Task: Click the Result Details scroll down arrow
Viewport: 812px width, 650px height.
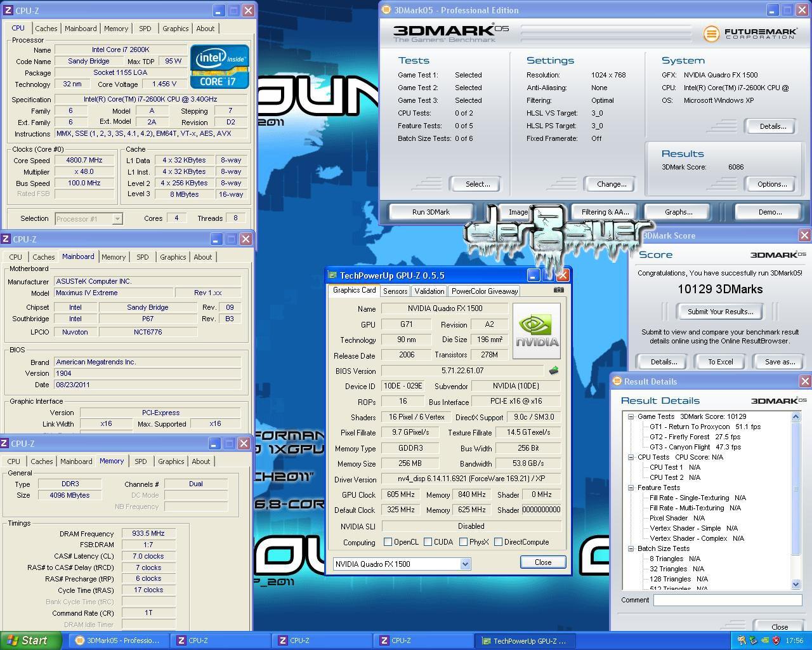Action: coord(796,584)
